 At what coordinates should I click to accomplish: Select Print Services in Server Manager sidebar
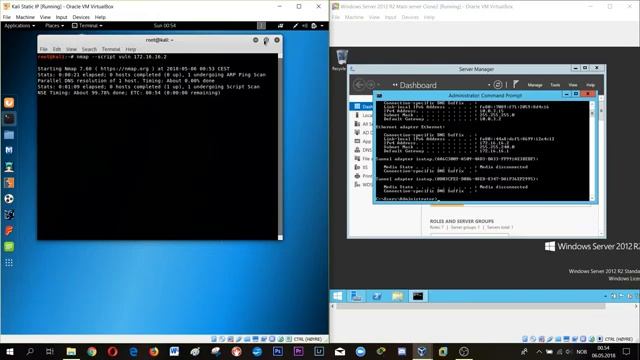362,176
